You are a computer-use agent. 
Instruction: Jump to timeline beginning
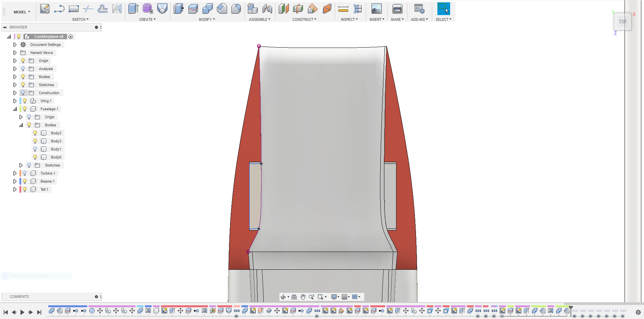click(x=6, y=312)
